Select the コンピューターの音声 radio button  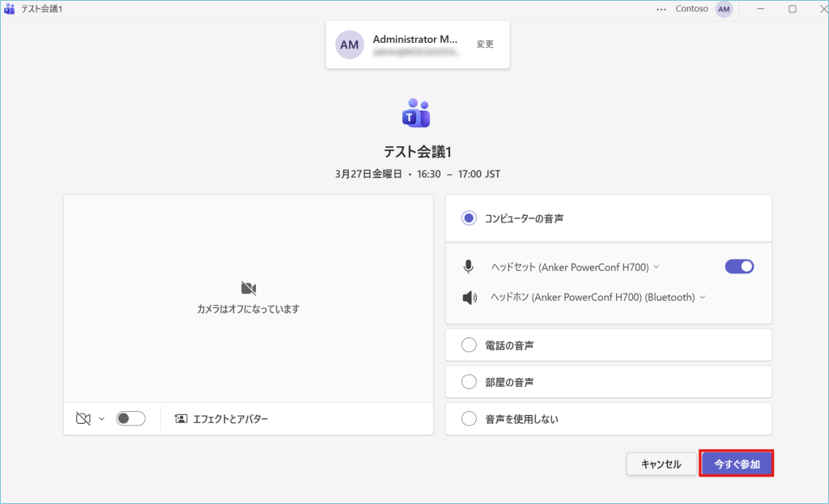click(469, 218)
